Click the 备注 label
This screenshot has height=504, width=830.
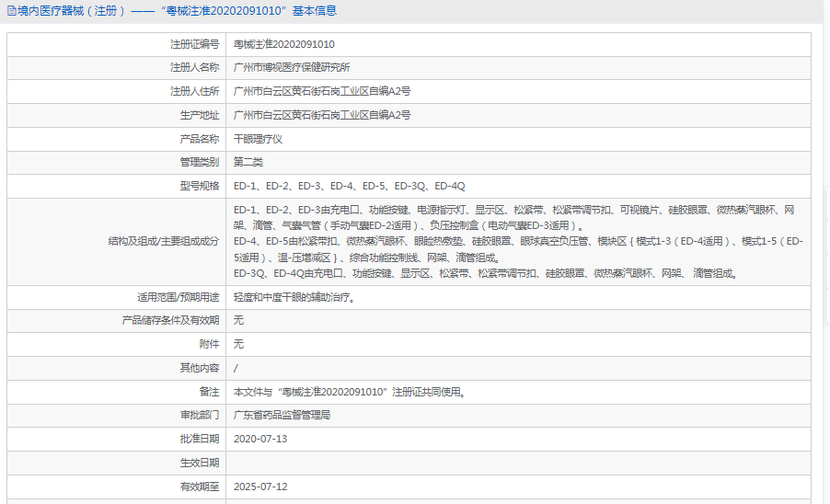point(209,392)
